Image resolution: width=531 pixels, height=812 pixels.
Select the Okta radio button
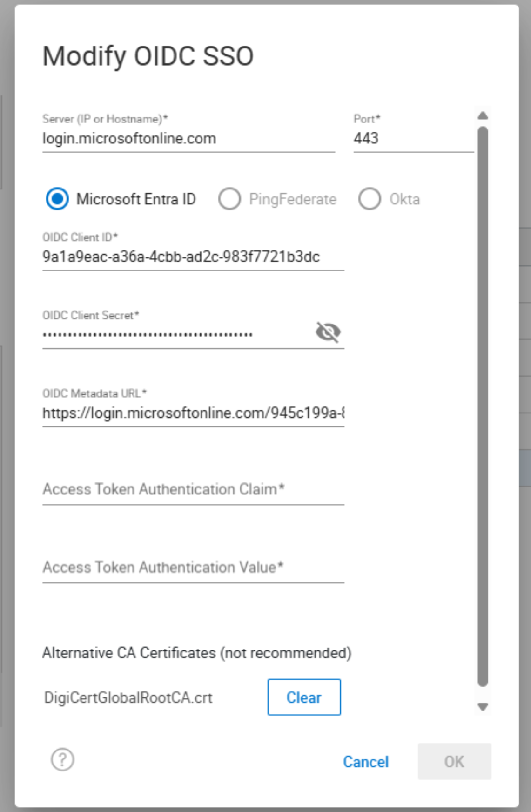[370, 199]
